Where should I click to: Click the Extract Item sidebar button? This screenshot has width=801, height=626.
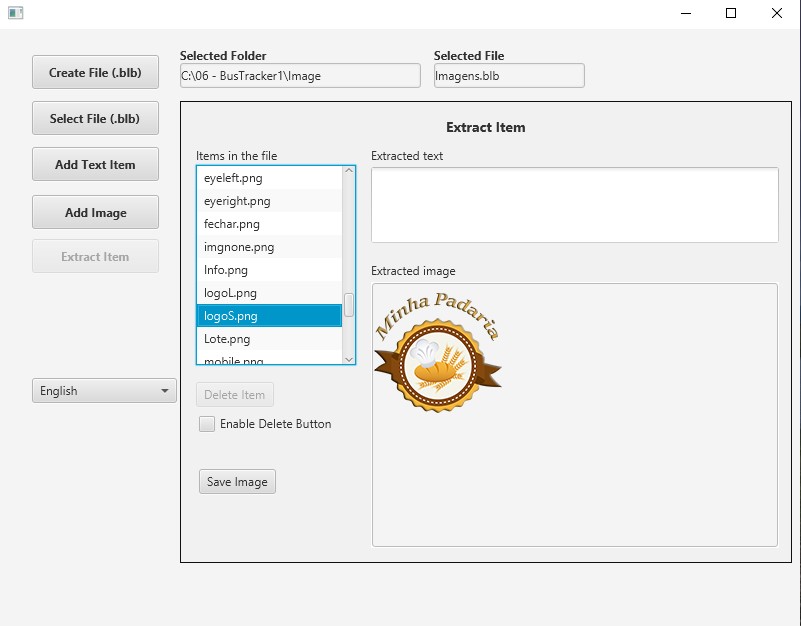[x=95, y=256]
